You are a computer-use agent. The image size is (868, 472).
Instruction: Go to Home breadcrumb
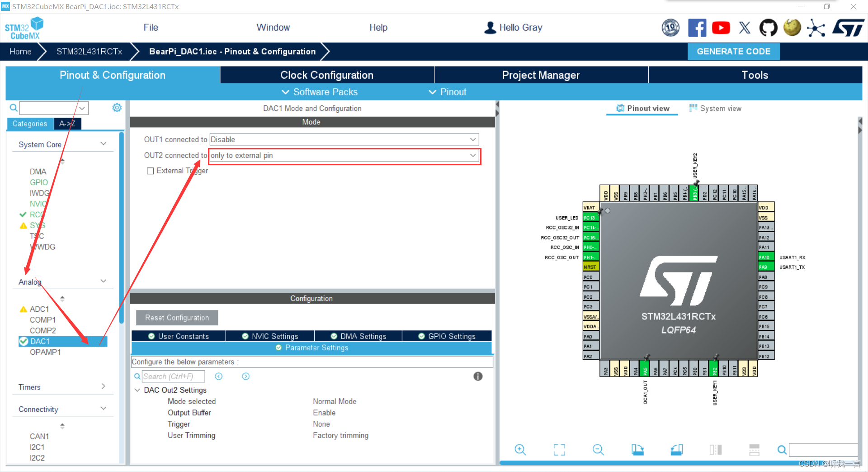click(20, 52)
